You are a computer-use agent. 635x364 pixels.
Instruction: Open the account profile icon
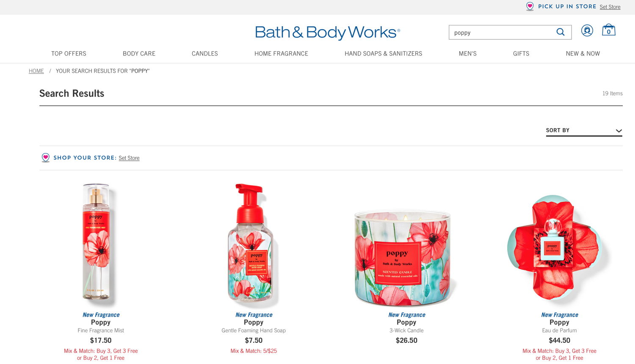coord(587,30)
